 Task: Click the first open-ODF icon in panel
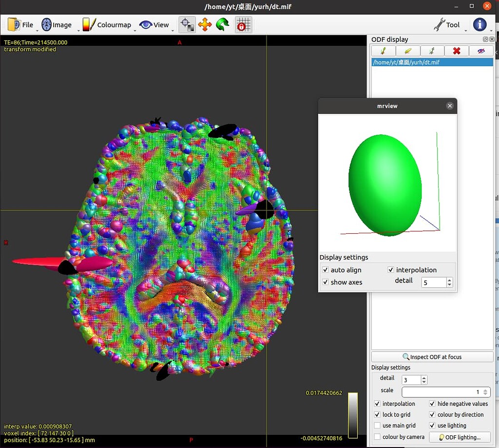point(384,51)
